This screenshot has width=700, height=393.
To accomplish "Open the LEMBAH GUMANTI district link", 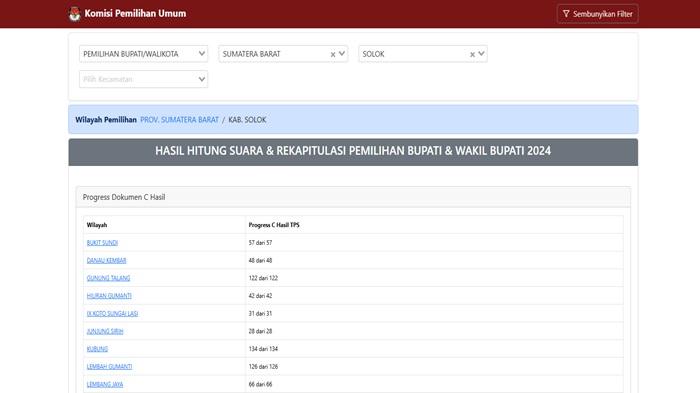I will (109, 367).
